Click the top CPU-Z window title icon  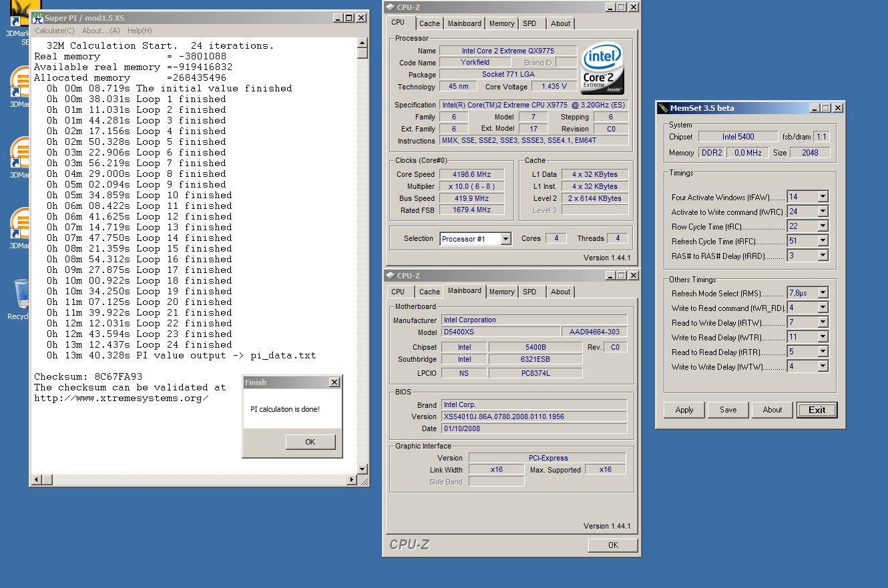coord(390,7)
